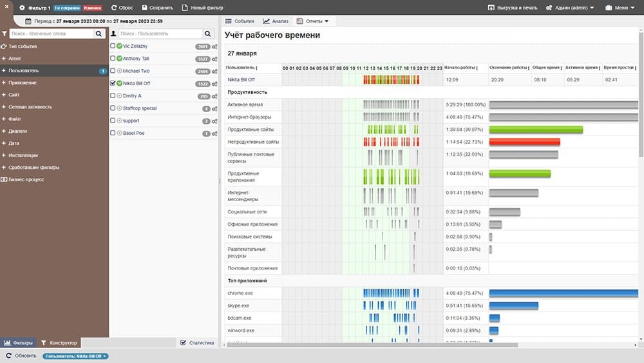The image size is (644, 363).
Task: Click the Сохранить button
Action: pyautogui.click(x=156, y=8)
